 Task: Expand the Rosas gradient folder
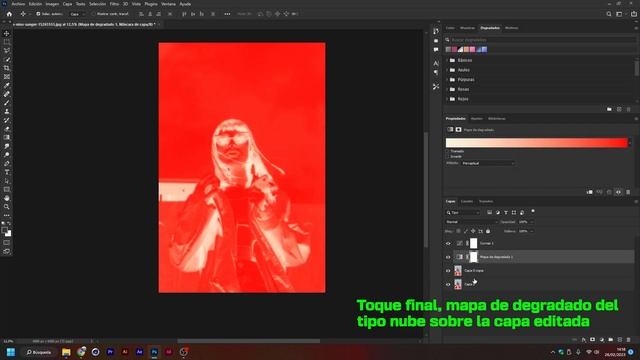(x=448, y=89)
